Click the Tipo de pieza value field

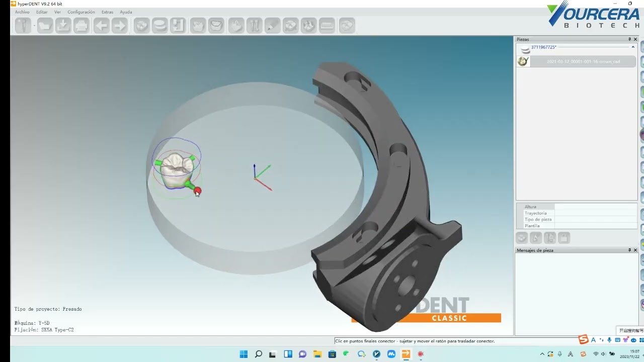pyautogui.click(x=596, y=220)
